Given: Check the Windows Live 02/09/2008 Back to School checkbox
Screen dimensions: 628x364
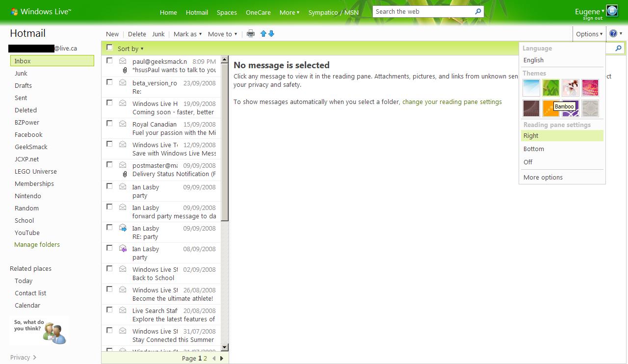Looking at the screenshot, I should coord(109,268).
